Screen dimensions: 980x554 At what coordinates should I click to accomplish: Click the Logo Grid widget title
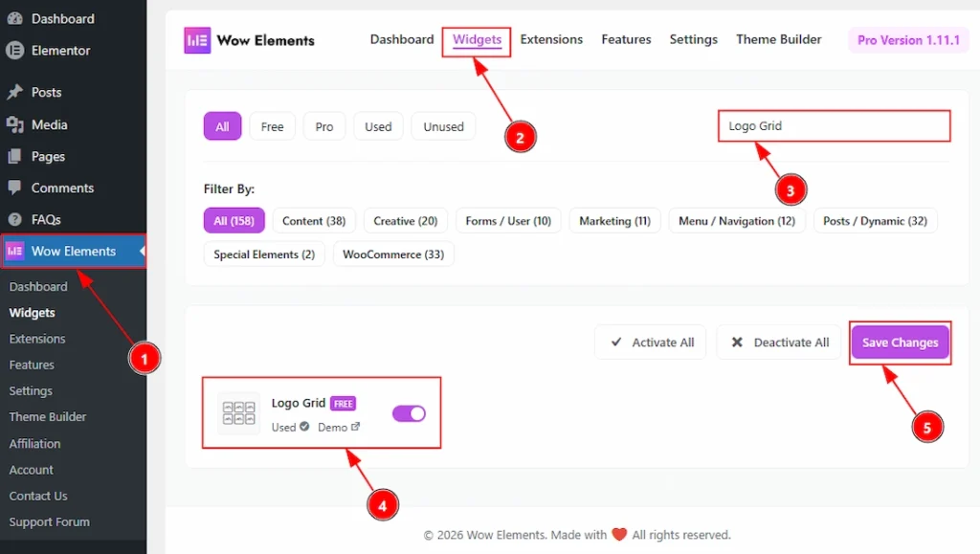click(x=299, y=403)
